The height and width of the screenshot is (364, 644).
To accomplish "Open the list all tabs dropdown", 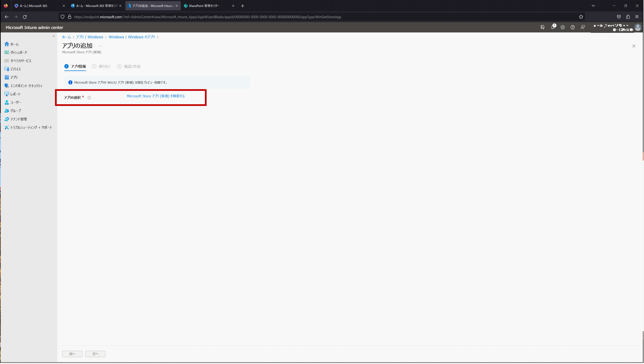I will tap(593, 6).
